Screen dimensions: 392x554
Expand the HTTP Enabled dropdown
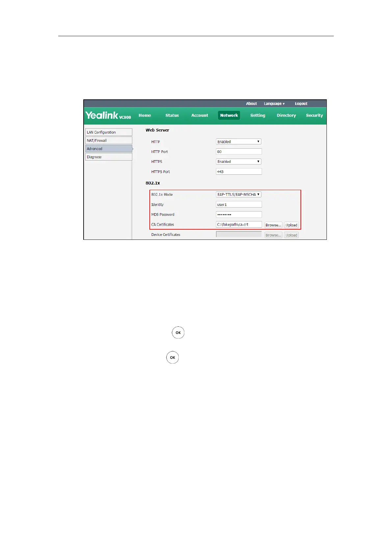(x=239, y=142)
